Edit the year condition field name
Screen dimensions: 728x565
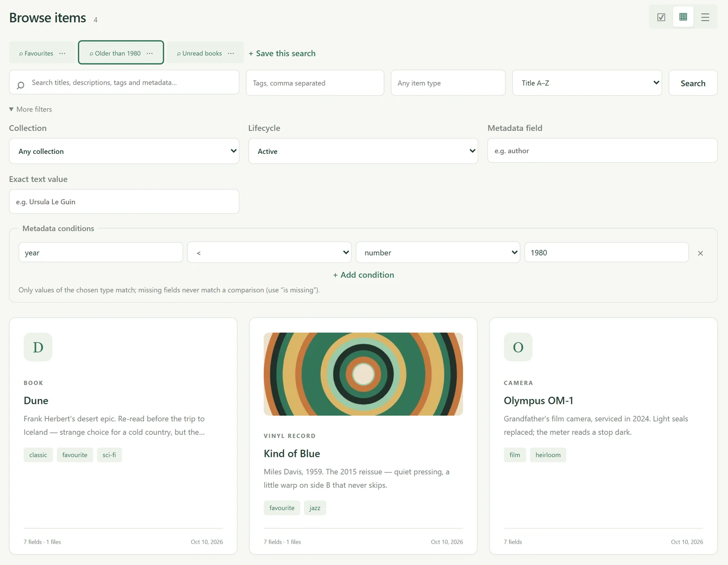tap(101, 252)
